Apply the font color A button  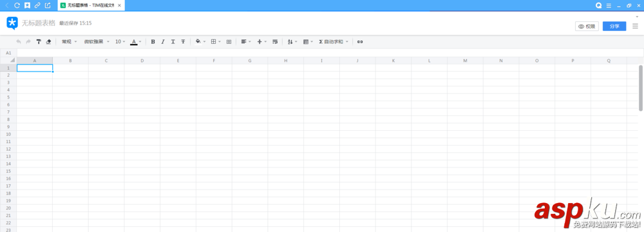pyautogui.click(x=133, y=41)
